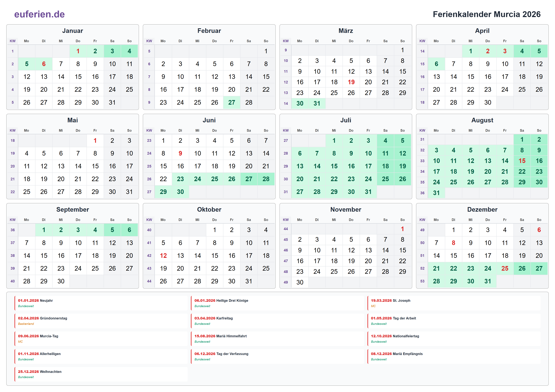Click the Mai month heading
This screenshot has height=392, width=555.
(x=72, y=120)
